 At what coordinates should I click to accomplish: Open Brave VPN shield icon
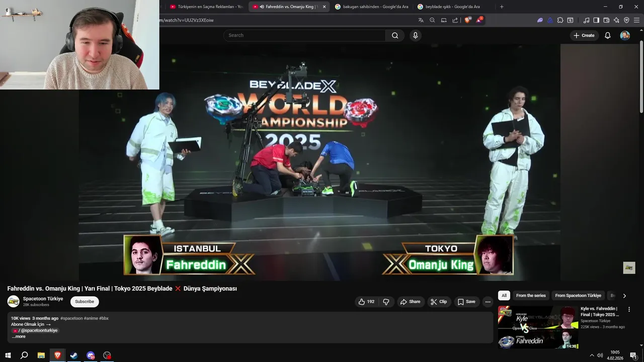[x=626, y=20]
